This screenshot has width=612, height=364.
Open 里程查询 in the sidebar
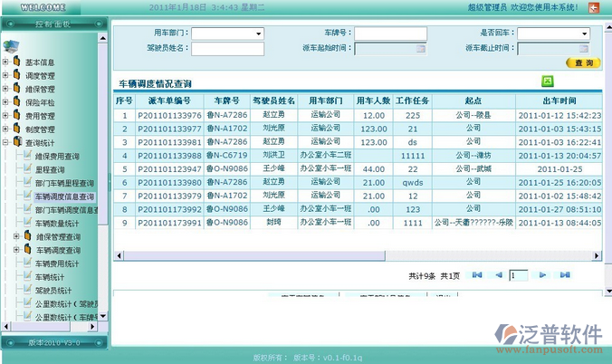[x=50, y=169]
